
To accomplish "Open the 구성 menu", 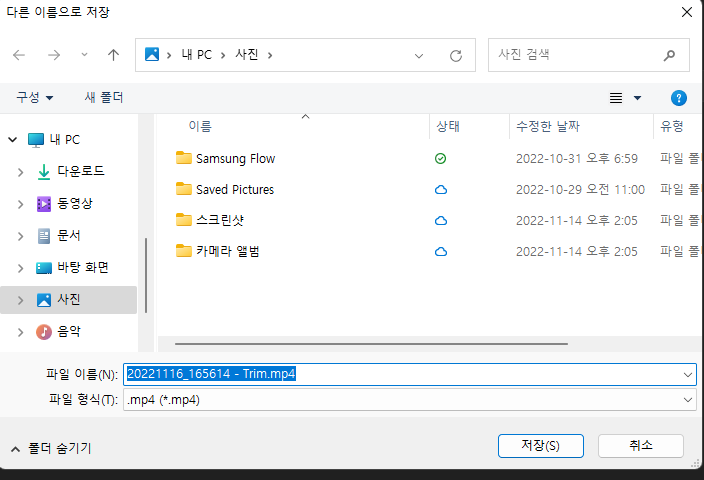I will coord(35,97).
